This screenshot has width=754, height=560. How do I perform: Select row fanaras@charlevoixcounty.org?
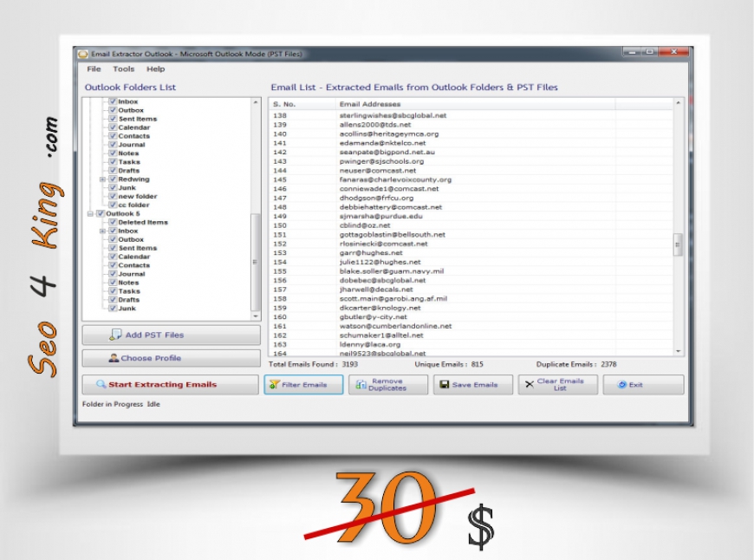(x=471, y=179)
